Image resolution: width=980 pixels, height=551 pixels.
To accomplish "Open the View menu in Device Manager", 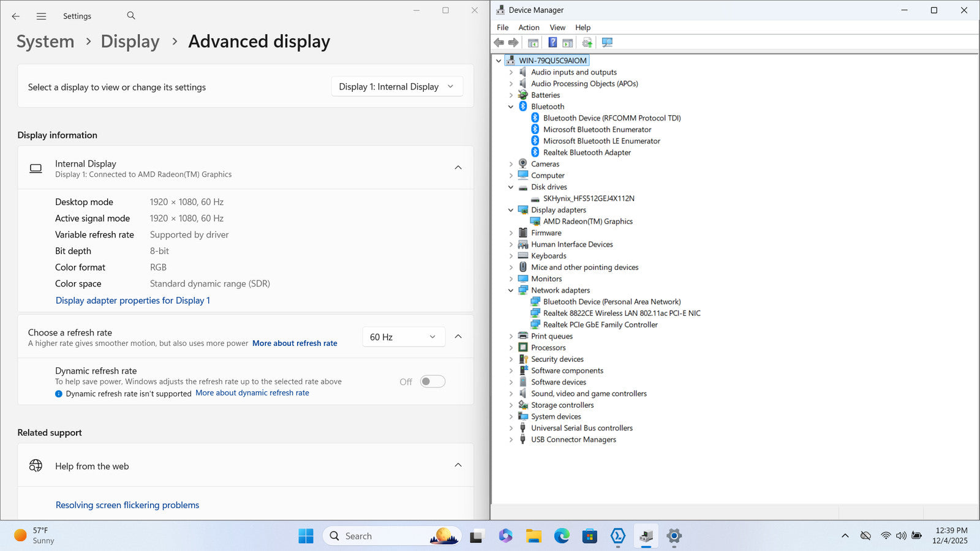I will point(557,28).
